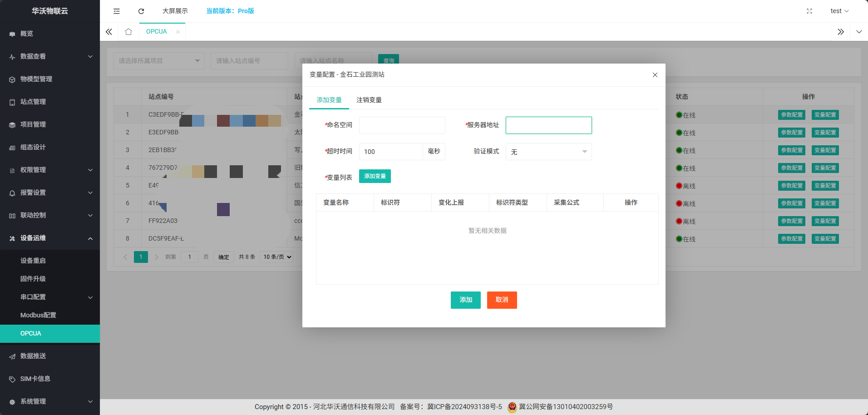Open the test user menu
Viewport: 868px width, 415px height.
point(839,11)
